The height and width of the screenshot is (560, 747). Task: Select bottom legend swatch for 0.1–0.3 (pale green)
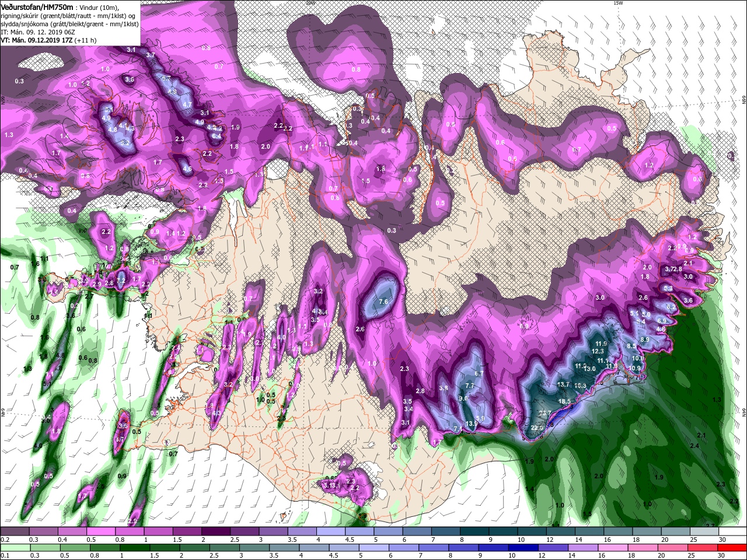pyautogui.click(x=15, y=548)
